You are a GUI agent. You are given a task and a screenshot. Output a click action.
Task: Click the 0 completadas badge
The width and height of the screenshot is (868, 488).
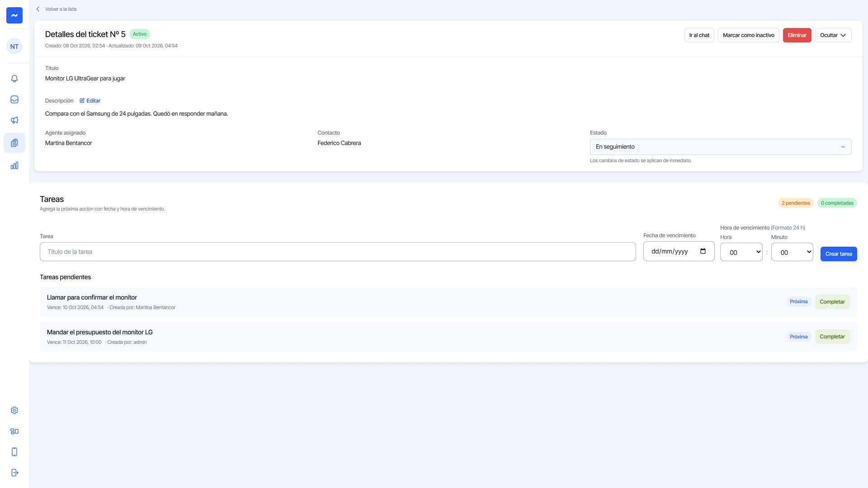(837, 203)
